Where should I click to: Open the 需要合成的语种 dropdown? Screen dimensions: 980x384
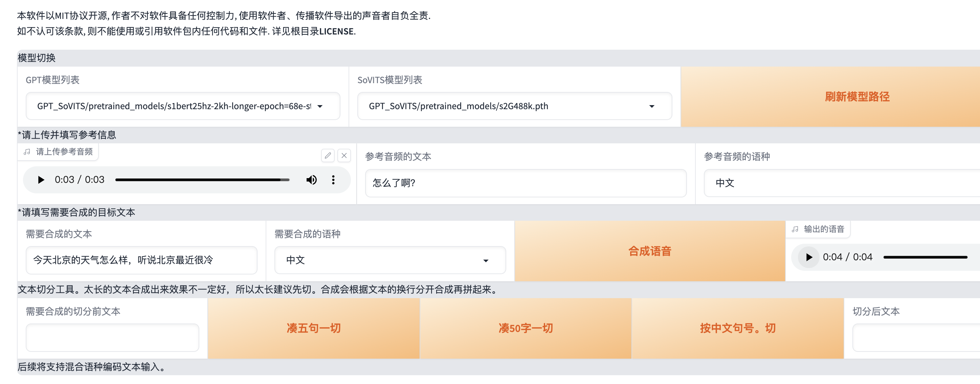pyautogui.click(x=390, y=260)
